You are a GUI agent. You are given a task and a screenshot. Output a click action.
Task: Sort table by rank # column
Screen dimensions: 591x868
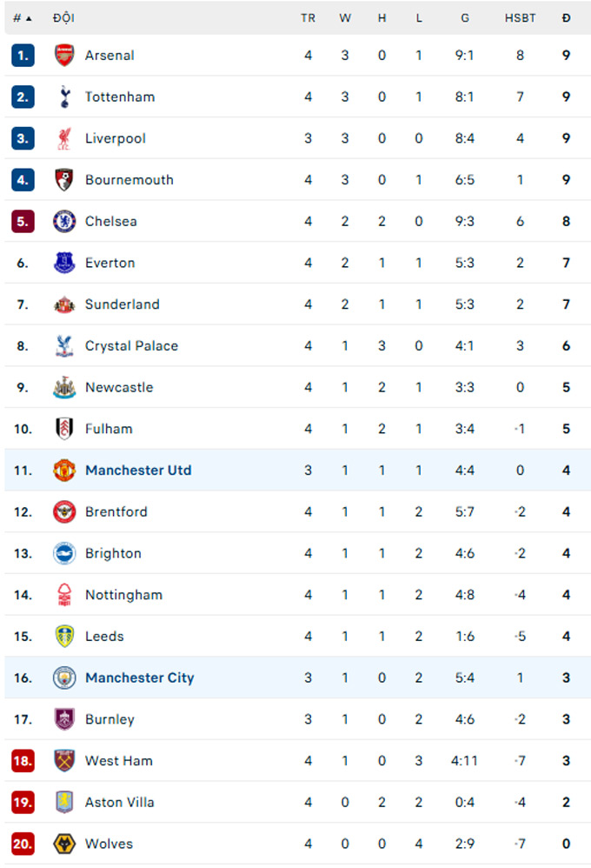(22, 18)
